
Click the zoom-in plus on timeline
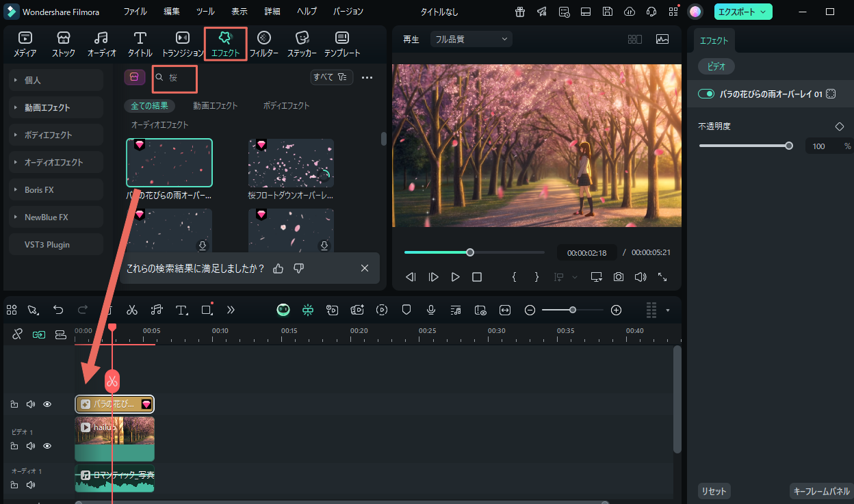(616, 310)
